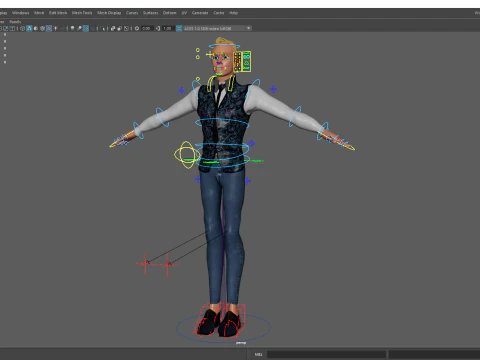Open the UV menu
Image resolution: width=480 pixels, height=360 pixels.
point(184,13)
